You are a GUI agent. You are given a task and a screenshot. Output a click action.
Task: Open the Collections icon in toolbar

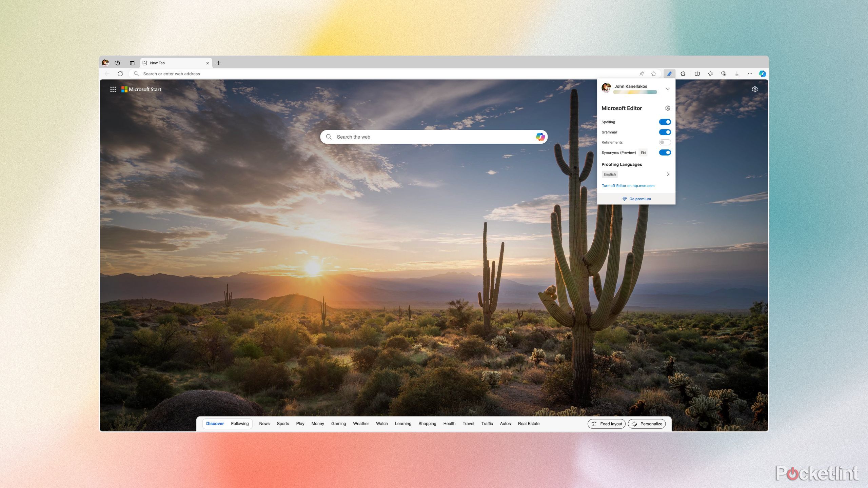724,74
